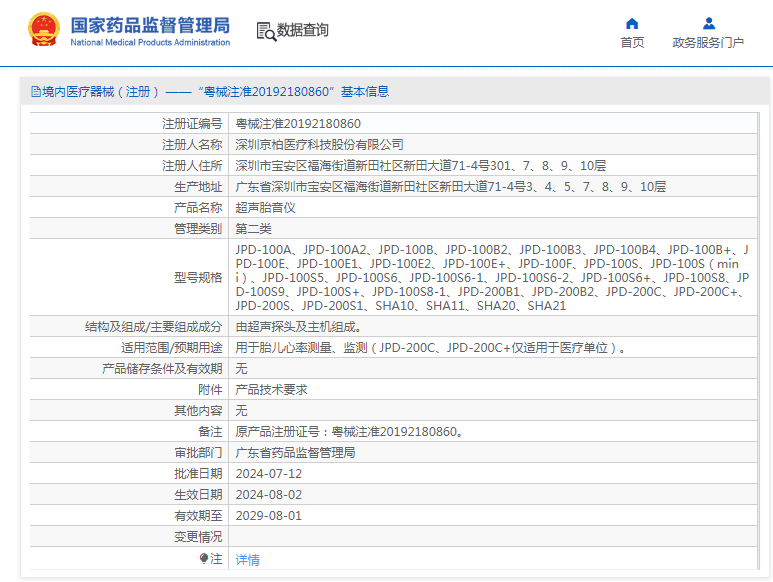Click effective date 2024-08-02
773x582 pixels.
[x=269, y=495]
